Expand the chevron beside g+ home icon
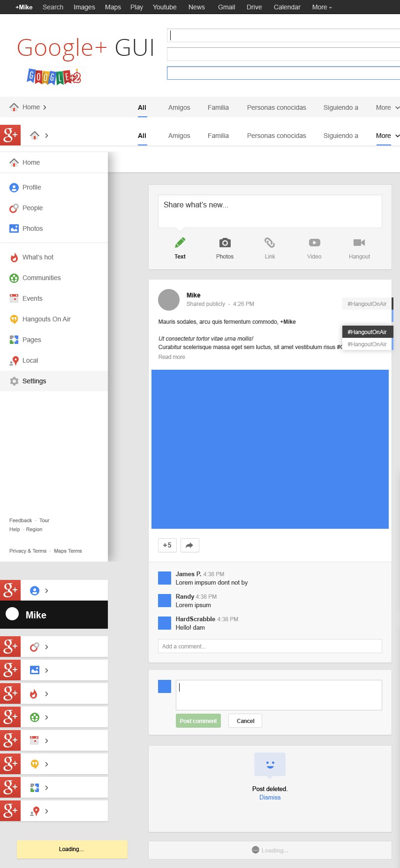This screenshot has height=868, width=400. 46,136
